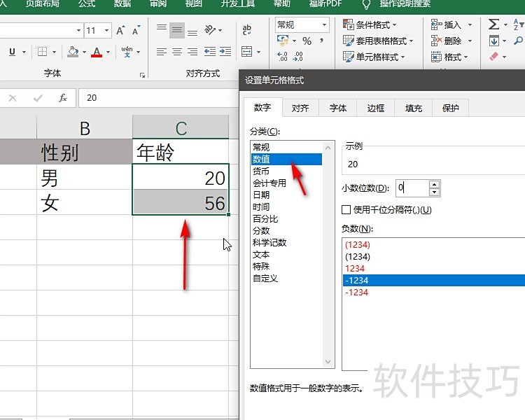Increase decimal places with spinner up arrow
This screenshot has height=420, width=525.
434,184
